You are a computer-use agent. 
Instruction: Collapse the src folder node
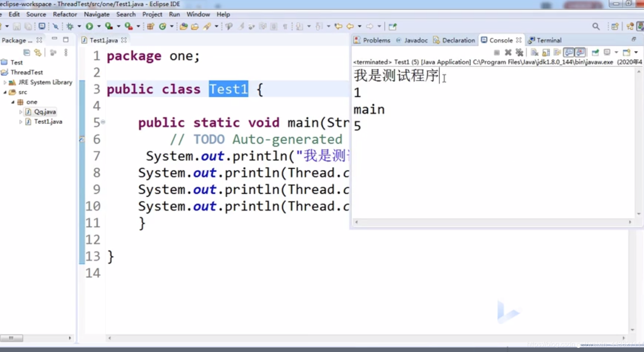click(x=5, y=92)
